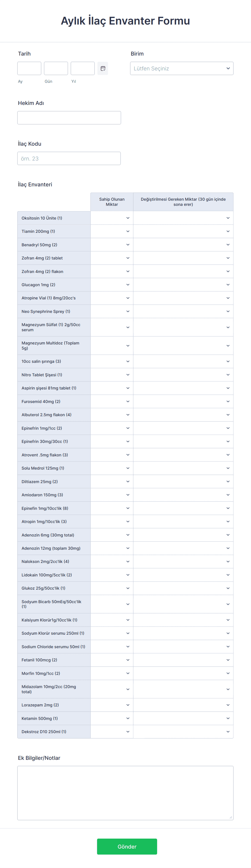This screenshot has height=868, width=251.
Task: Expand owned quantity dropdown for Dekstroz D10 250ml
Action: (112, 732)
